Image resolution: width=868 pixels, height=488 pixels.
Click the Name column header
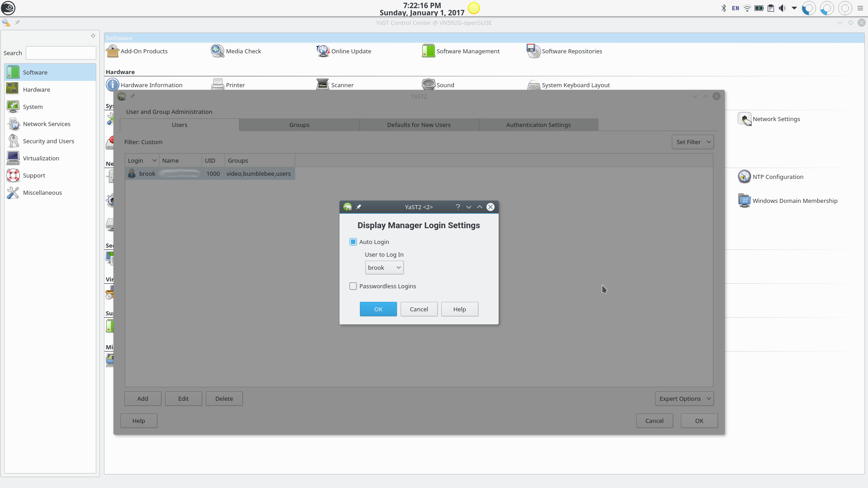point(180,160)
